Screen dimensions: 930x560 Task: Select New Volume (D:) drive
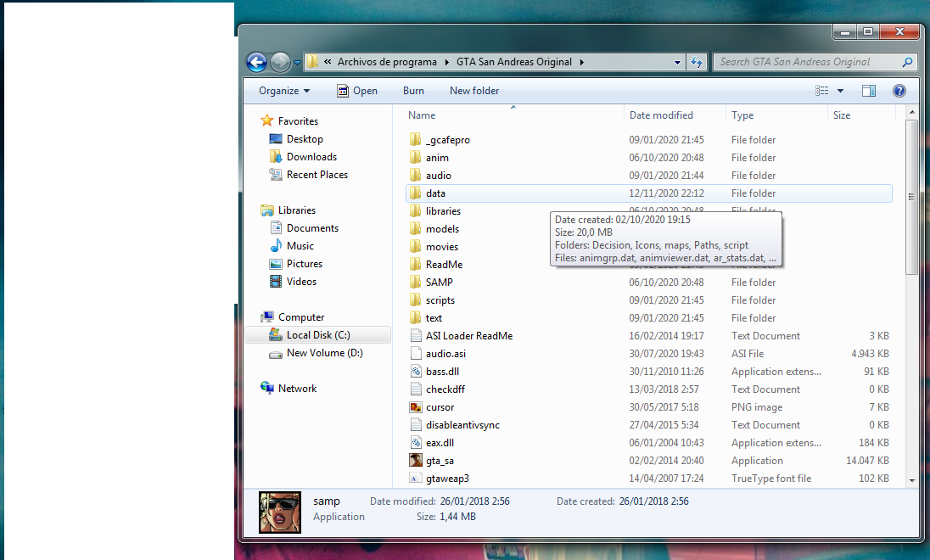coord(324,353)
